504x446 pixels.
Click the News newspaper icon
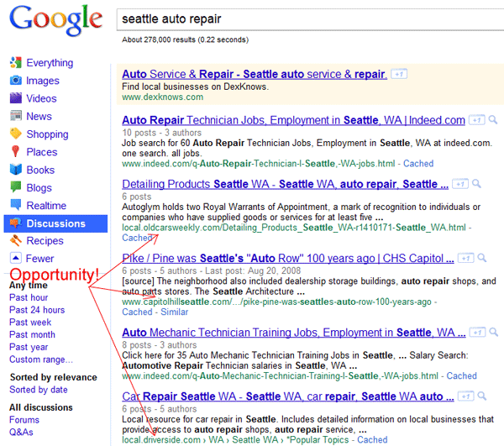point(16,116)
